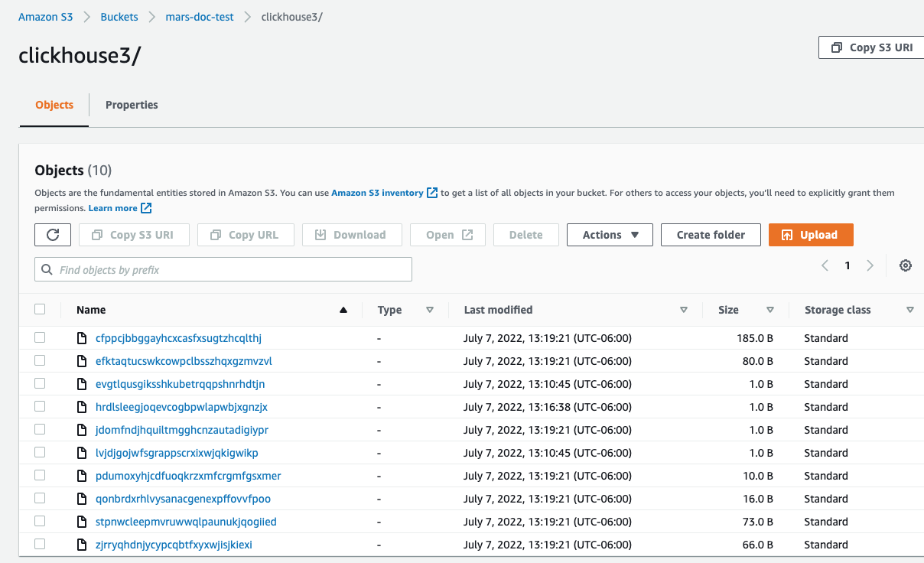Image resolution: width=924 pixels, height=563 pixels.
Task: Check the select-all checkbox in the table header
Action: click(40, 310)
